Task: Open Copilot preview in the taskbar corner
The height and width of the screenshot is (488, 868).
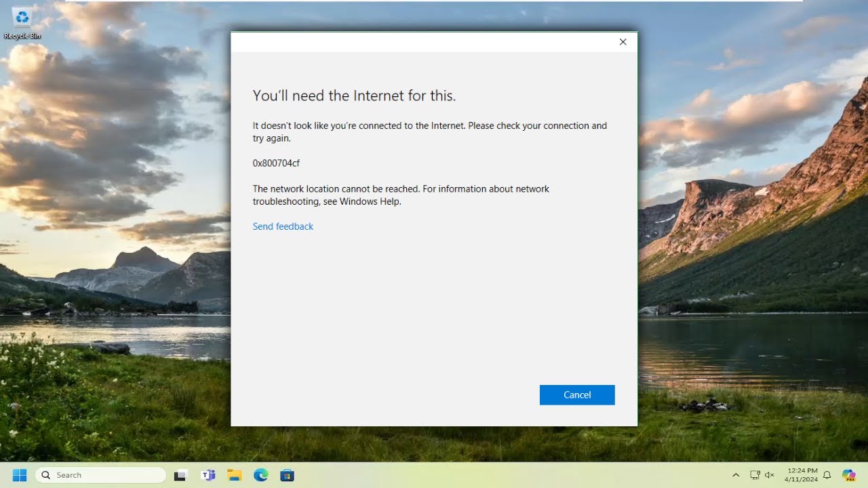Action: [848, 475]
